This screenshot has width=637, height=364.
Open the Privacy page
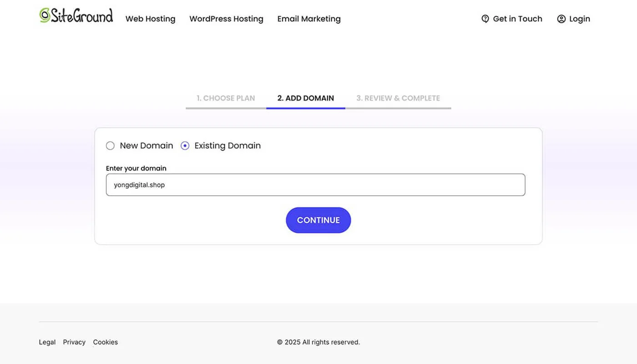click(x=74, y=342)
